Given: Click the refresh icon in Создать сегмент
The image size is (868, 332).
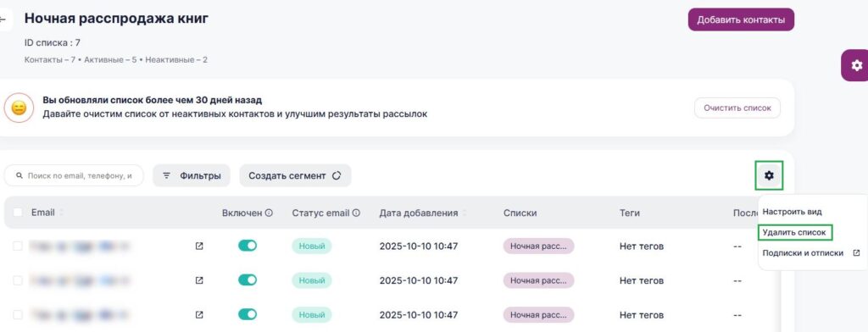Looking at the screenshot, I should point(336,175).
